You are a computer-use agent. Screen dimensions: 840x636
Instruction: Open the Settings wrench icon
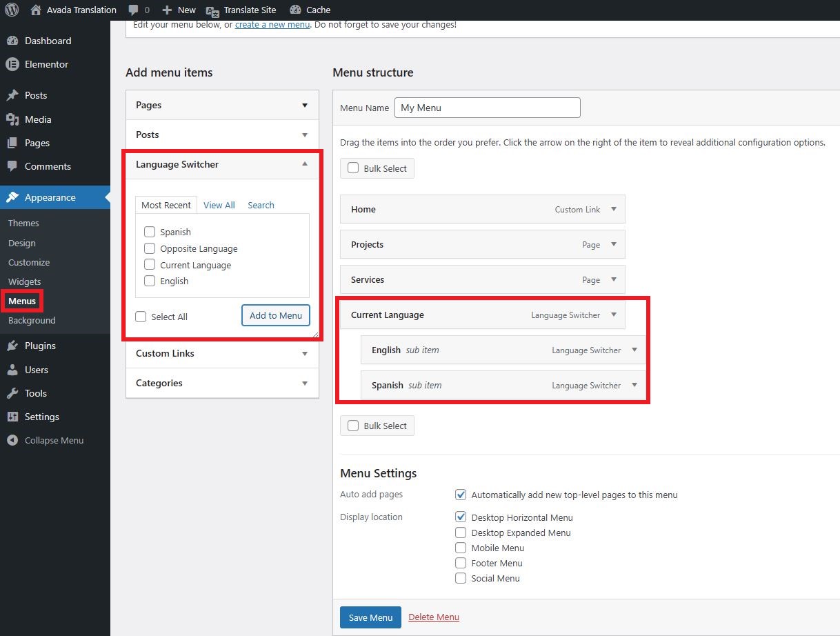[14, 417]
